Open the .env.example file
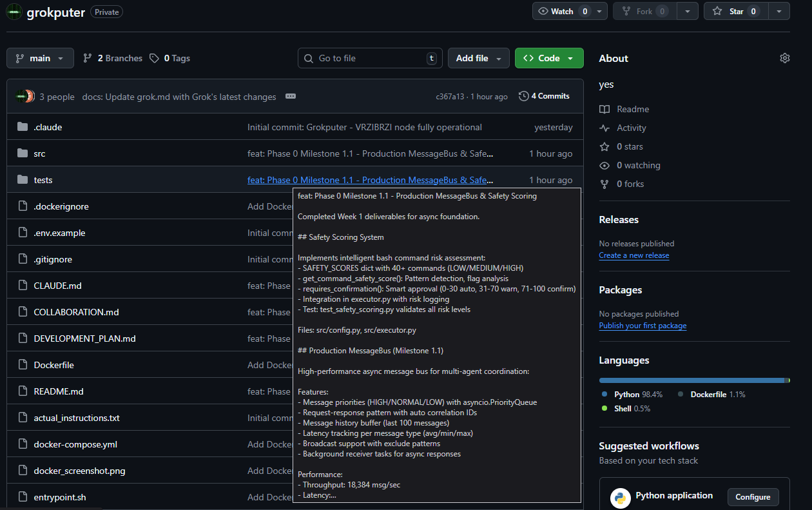 tap(59, 233)
